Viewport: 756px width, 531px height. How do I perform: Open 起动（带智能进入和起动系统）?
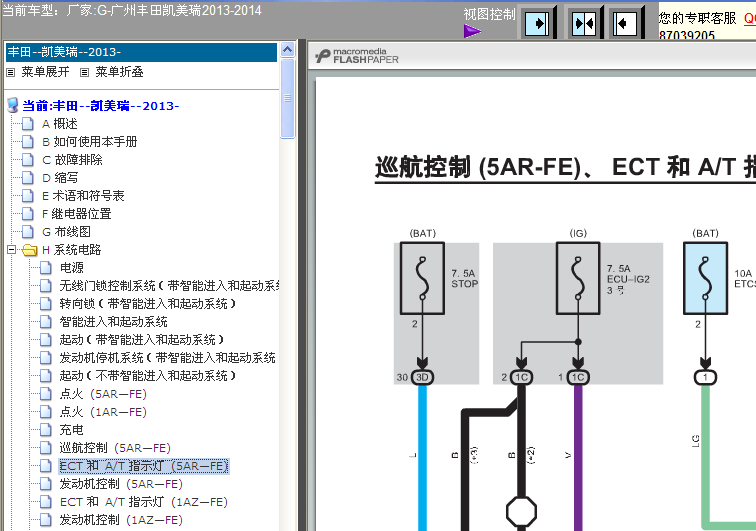click(x=142, y=340)
